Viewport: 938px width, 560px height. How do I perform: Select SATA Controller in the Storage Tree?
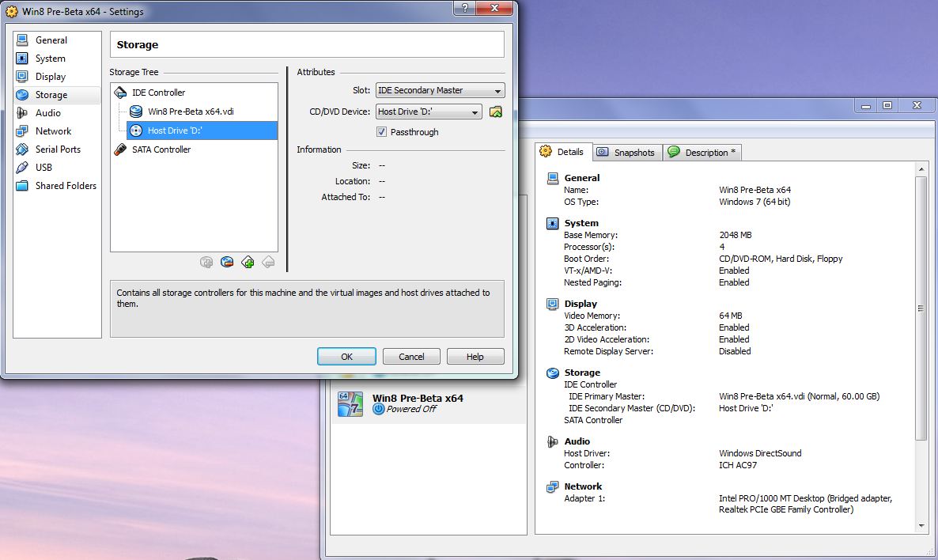point(161,149)
